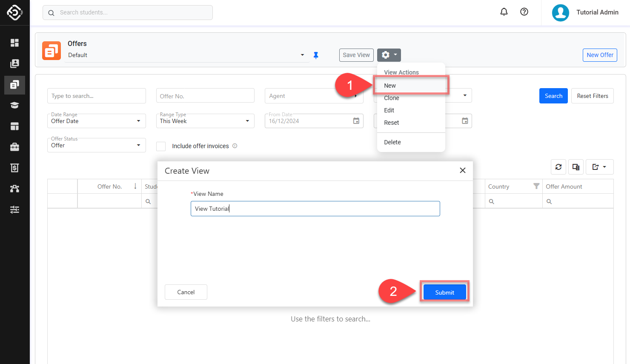Expand the Agent dropdown field
Image resolution: width=630 pixels, height=364 pixels.
tap(356, 96)
